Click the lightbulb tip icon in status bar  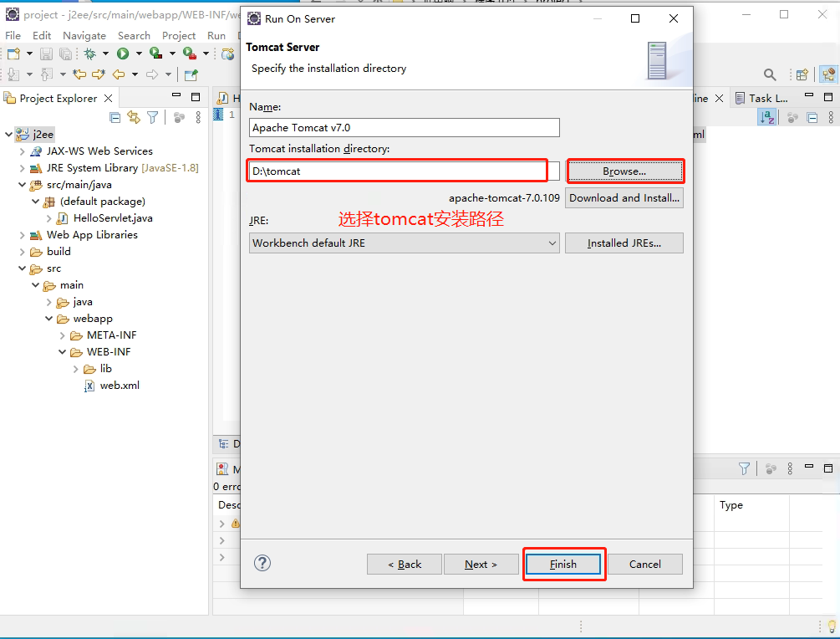click(x=832, y=626)
